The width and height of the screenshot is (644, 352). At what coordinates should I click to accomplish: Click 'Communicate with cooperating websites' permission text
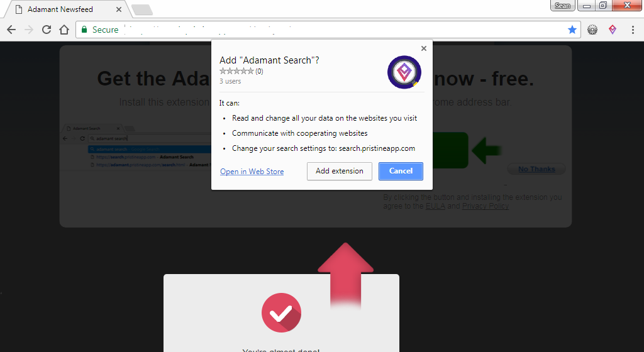coord(300,133)
